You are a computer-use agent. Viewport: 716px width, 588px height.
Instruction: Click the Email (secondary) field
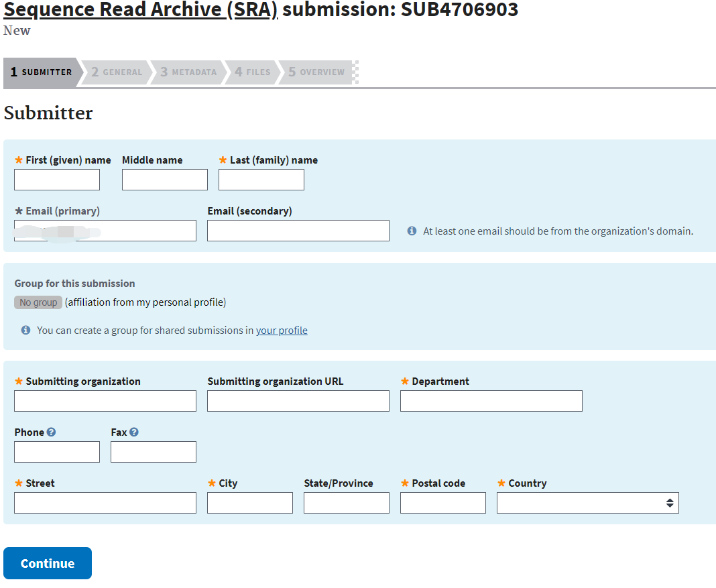coord(298,231)
